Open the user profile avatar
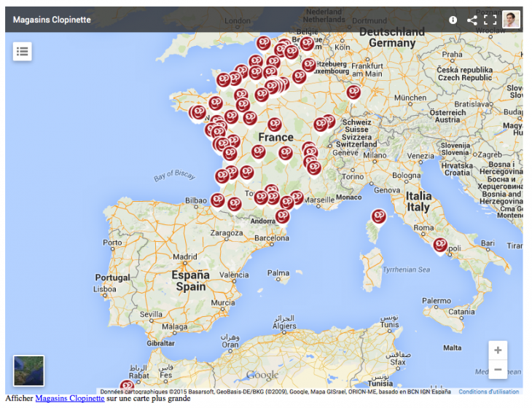 (511, 20)
